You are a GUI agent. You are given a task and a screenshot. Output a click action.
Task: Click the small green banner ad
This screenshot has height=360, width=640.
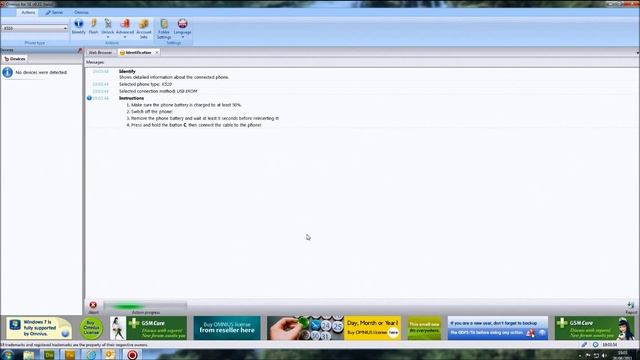point(424,328)
